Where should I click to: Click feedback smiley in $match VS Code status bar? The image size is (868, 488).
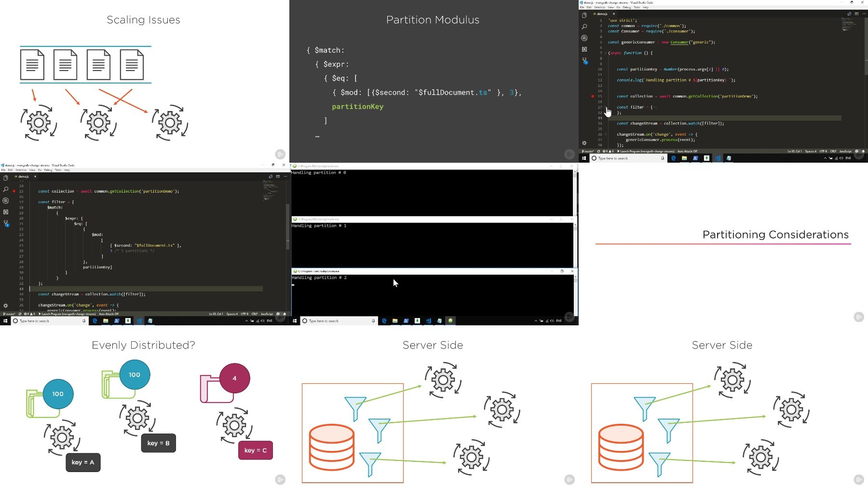pyautogui.click(x=278, y=314)
